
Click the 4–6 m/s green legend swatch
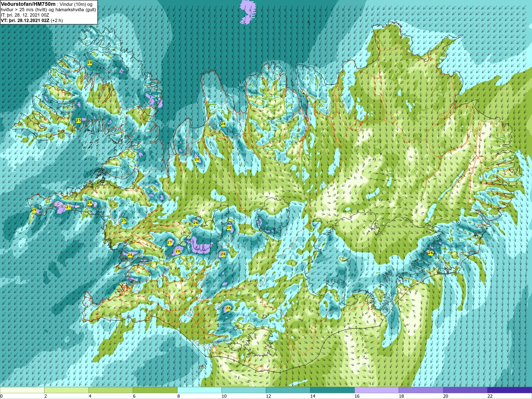111,390
